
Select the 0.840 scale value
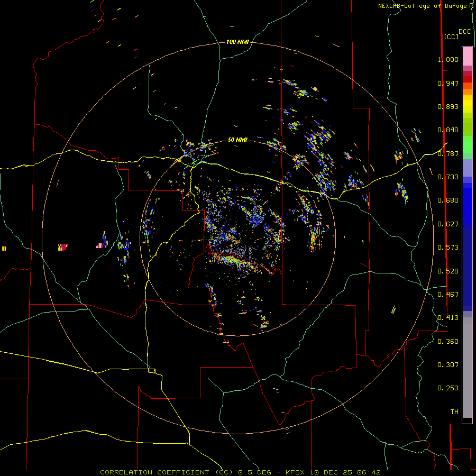(448, 130)
